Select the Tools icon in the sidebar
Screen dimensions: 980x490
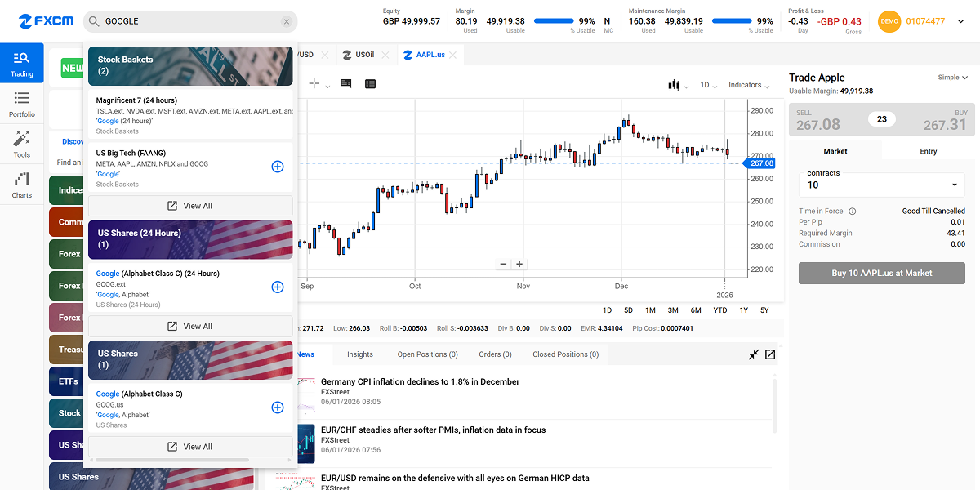click(21, 140)
